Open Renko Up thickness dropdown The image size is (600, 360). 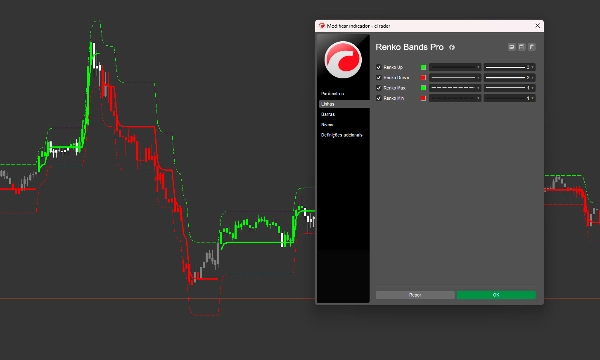click(x=509, y=67)
